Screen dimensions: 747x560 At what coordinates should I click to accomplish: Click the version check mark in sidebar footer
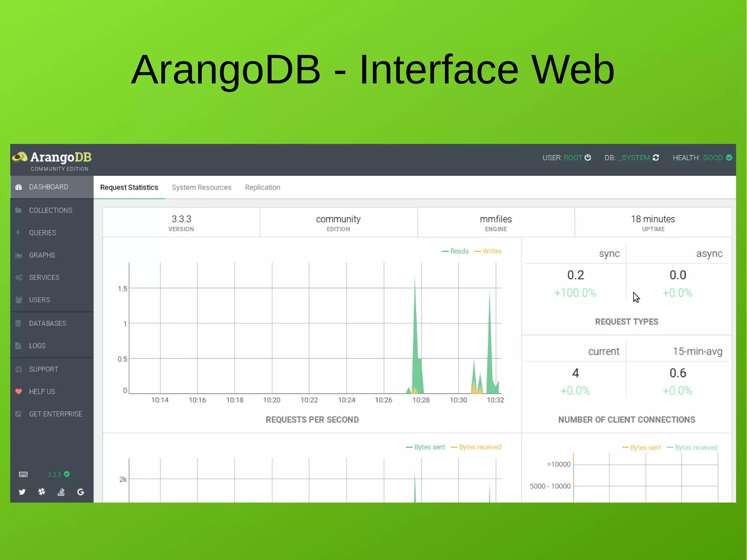pyautogui.click(x=67, y=474)
